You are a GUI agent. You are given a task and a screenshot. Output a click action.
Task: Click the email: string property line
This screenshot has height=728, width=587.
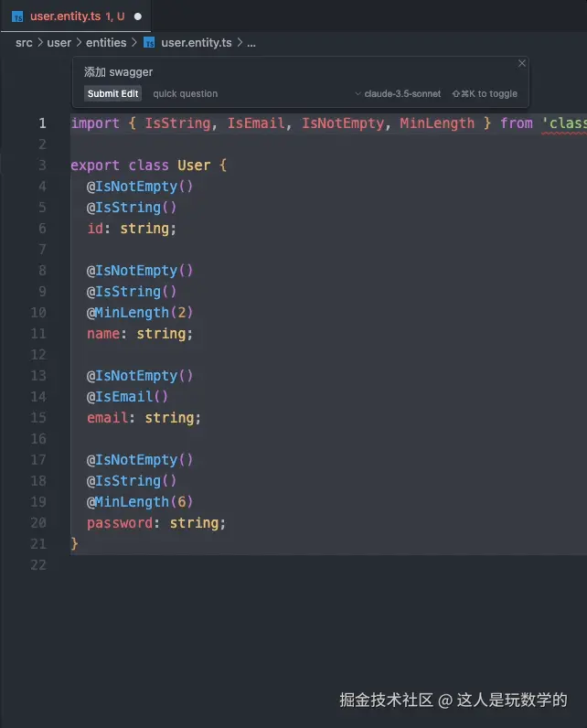click(144, 418)
